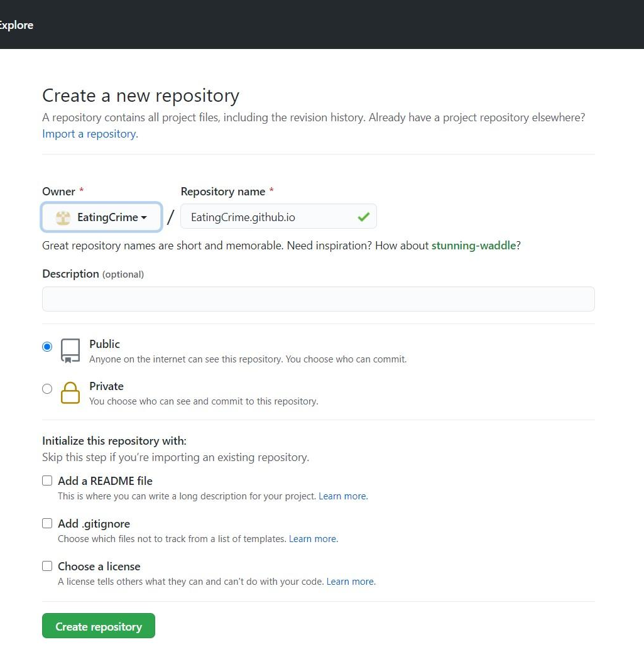
Task: Click the green checkmark in repository name field
Action: click(x=363, y=217)
